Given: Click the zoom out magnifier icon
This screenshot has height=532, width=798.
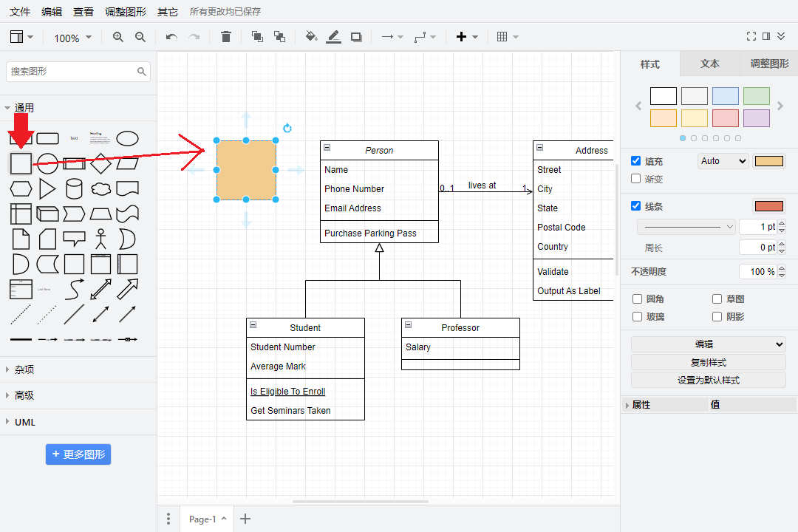Looking at the screenshot, I should (140, 37).
